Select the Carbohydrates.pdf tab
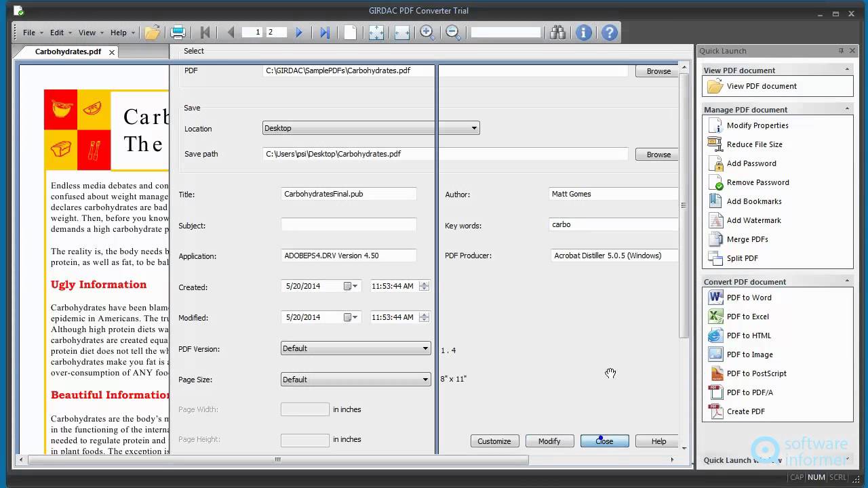The width and height of the screenshot is (868, 488). pos(68,52)
